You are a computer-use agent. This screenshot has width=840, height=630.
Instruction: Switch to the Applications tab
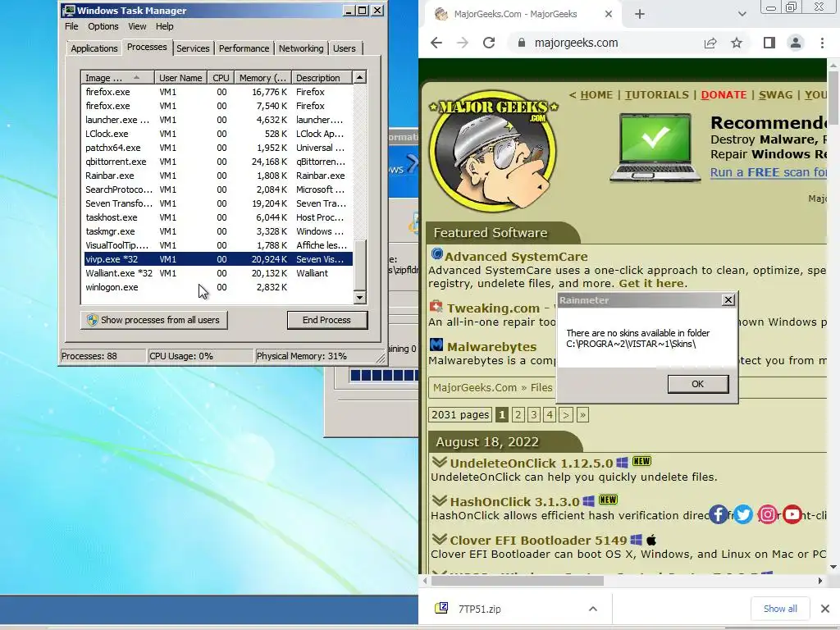94,48
